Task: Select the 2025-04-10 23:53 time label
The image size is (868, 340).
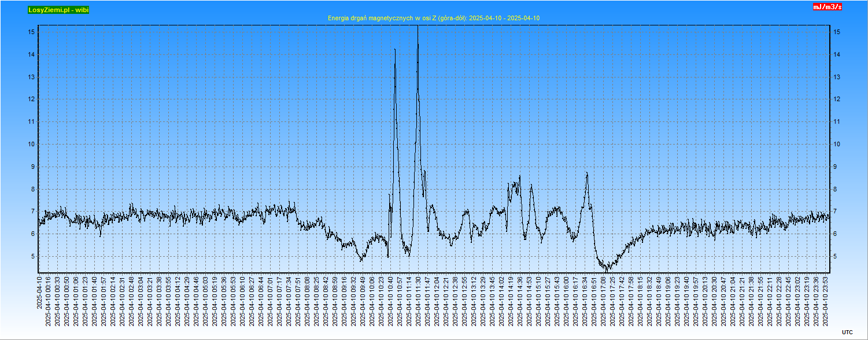Action: click(x=826, y=301)
